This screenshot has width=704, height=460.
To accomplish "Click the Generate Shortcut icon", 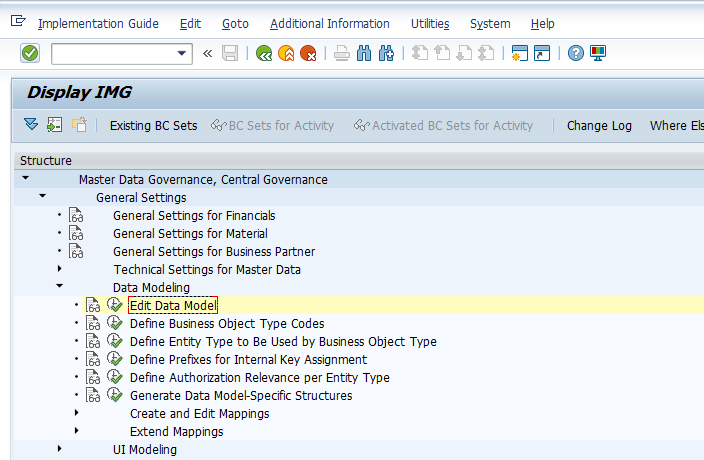I will 542,53.
